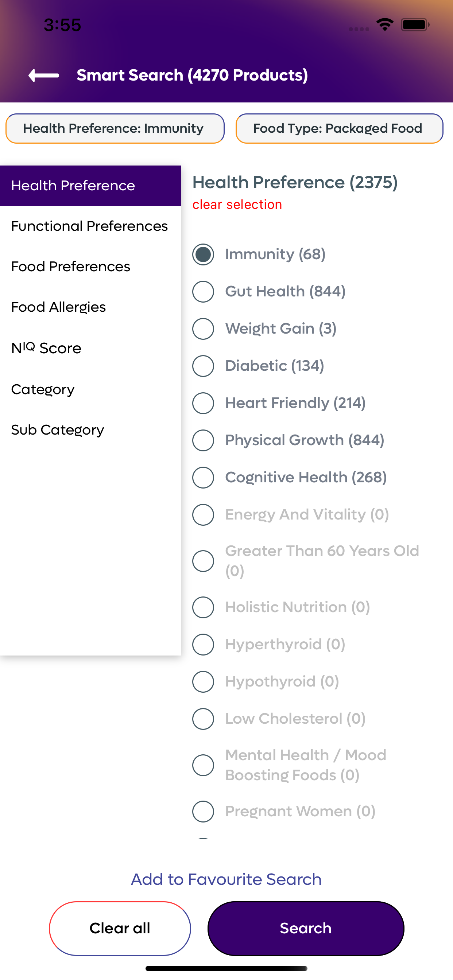Tap the back arrow icon
453x980 pixels.
pyautogui.click(x=44, y=75)
